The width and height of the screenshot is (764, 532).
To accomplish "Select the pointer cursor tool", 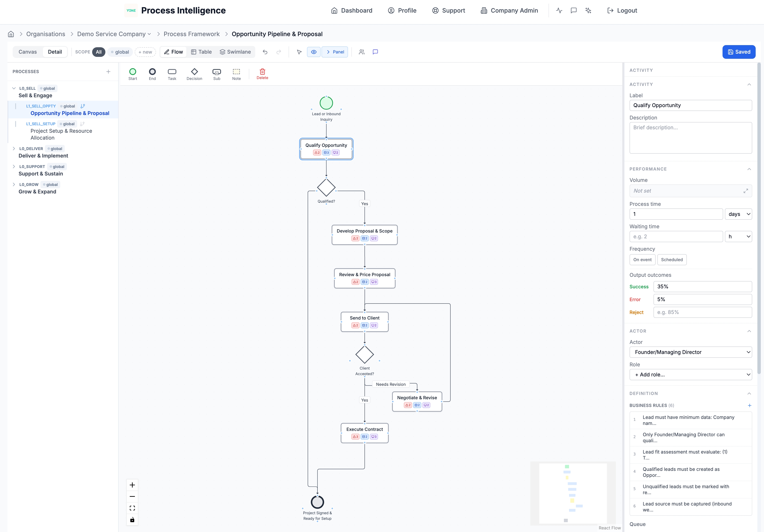I will [299, 52].
